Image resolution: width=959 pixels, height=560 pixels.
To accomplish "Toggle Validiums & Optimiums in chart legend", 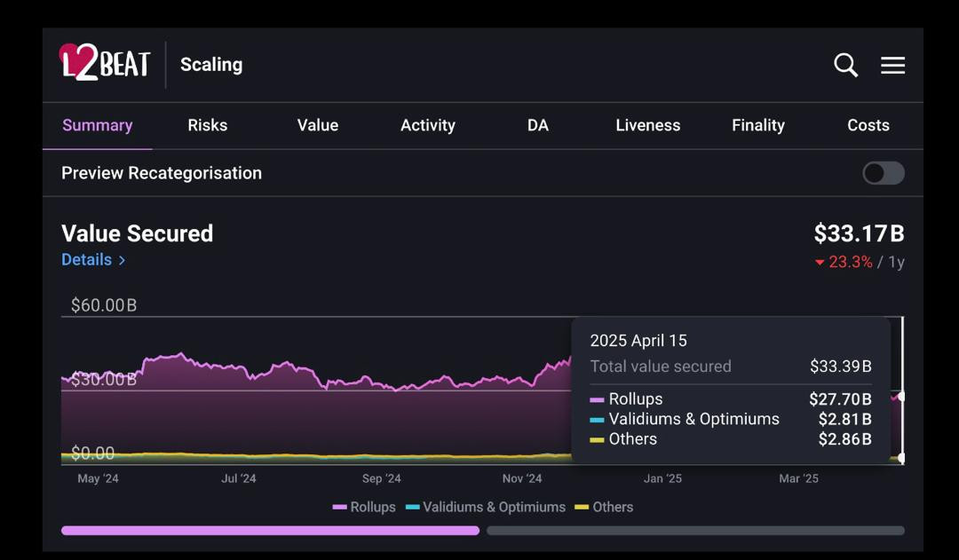I will (x=486, y=508).
